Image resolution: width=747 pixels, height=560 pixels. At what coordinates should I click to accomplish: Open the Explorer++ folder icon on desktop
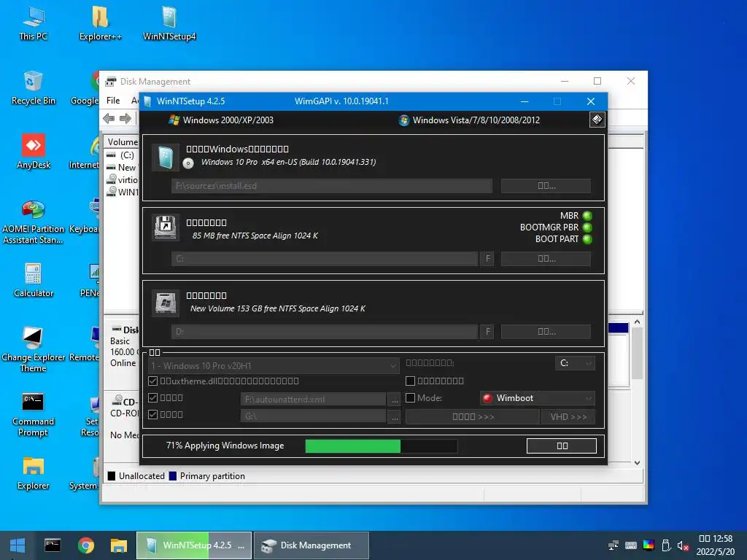(100, 24)
